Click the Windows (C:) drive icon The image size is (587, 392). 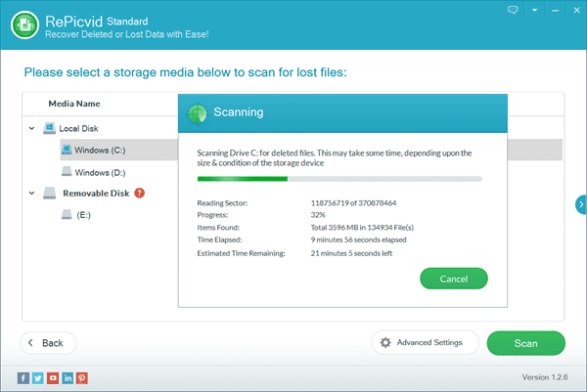click(67, 150)
